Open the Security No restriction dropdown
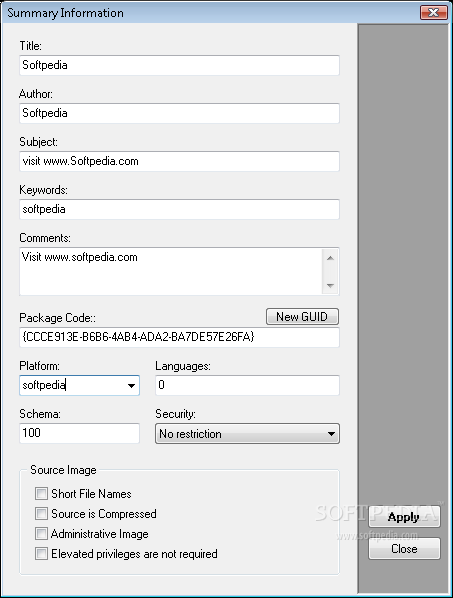This screenshot has width=453, height=598. (x=247, y=434)
